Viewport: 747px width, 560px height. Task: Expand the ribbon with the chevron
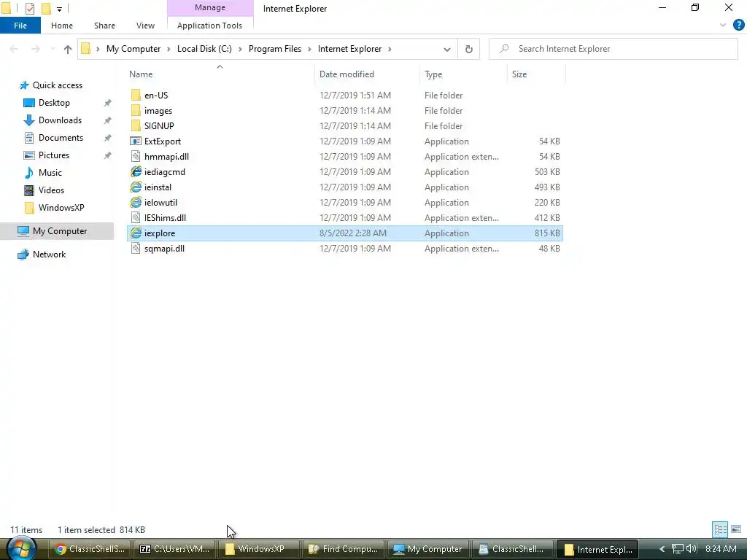(x=723, y=26)
